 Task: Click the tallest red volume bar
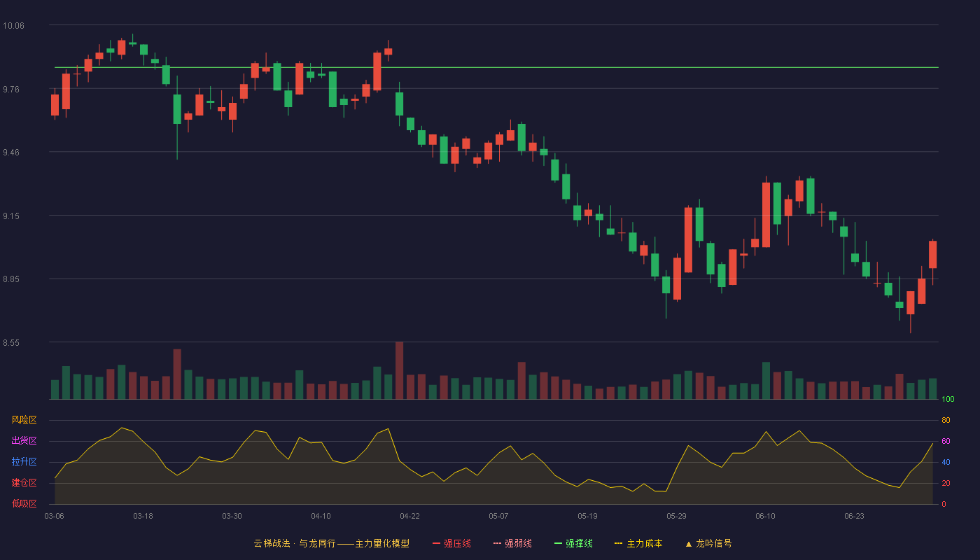(399, 370)
